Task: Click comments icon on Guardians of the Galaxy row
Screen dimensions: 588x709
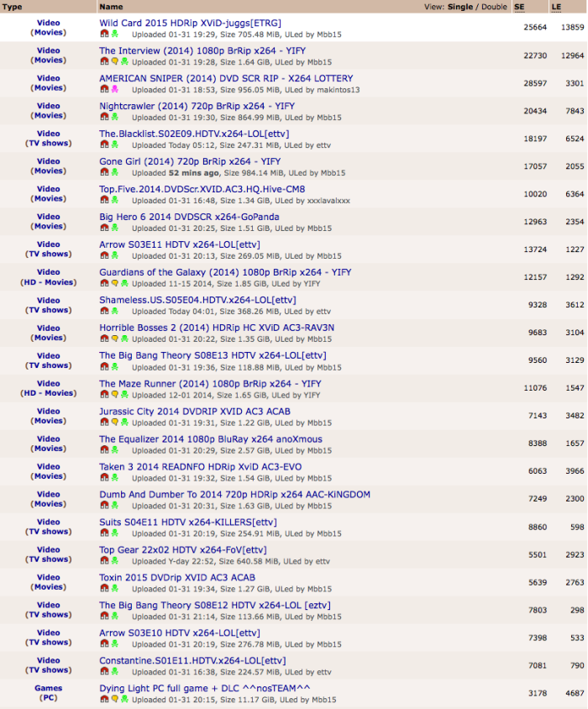Action: pyautogui.click(x=115, y=283)
